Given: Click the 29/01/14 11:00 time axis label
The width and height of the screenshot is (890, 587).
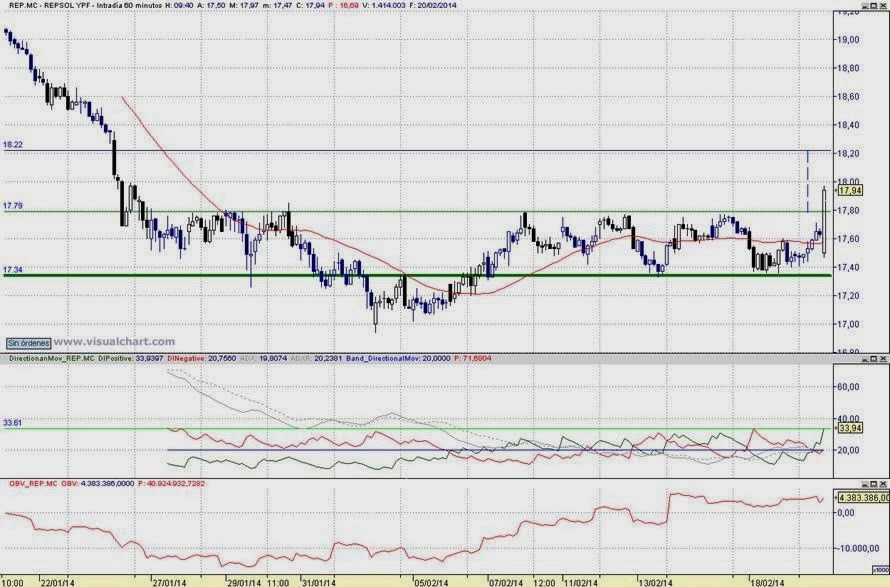Looking at the screenshot, I should [x=258, y=582].
